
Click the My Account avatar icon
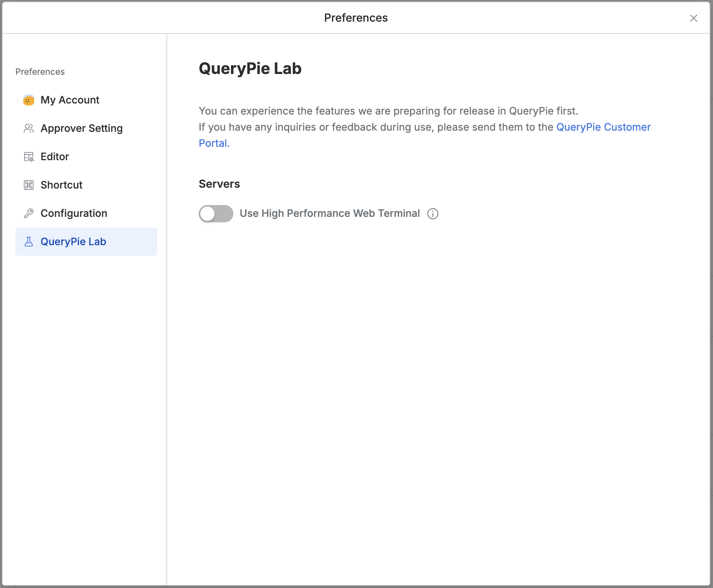[29, 100]
